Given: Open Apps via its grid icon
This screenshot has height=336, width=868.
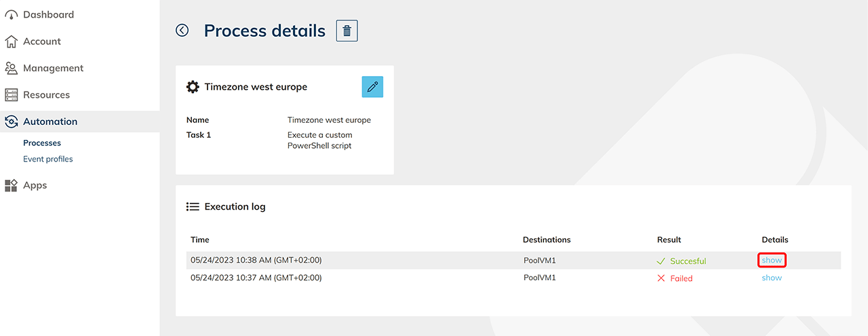Looking at the screenshot, I should (11, 185).
